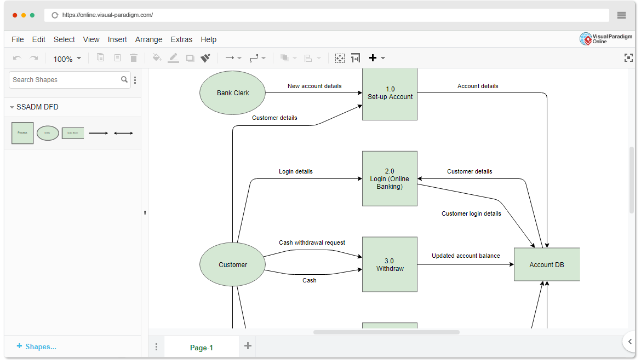Open the zoom level dropdown
The image size is (641, 364).
coord(66,57)
